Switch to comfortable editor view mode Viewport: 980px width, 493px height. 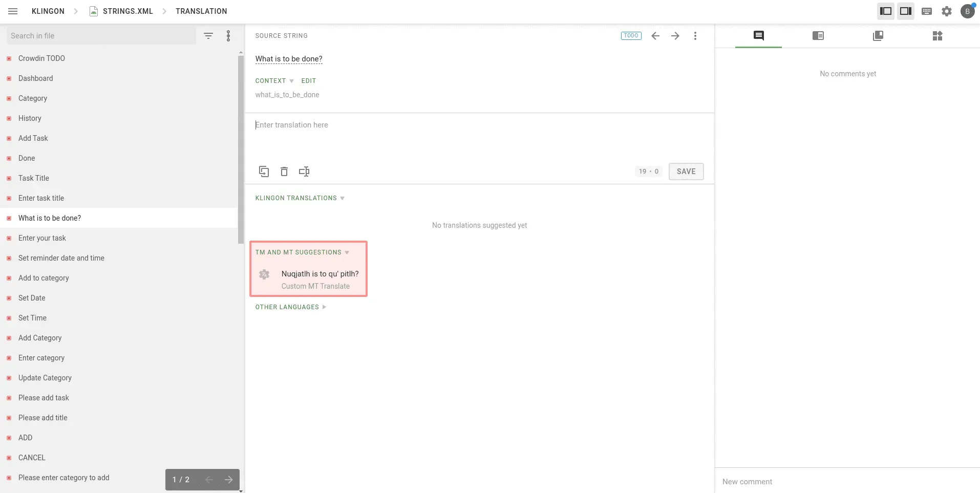click(905, 11)
